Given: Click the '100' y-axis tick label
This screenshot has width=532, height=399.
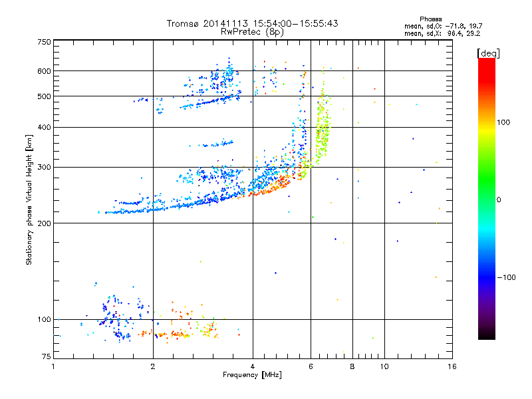Looking at the screenshot, I should [x=44, y=319].
